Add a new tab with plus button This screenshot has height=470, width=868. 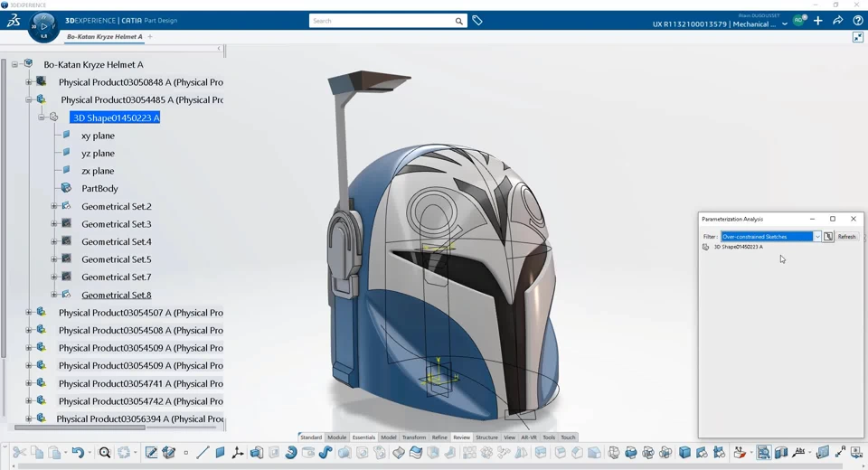click(150, 36)
